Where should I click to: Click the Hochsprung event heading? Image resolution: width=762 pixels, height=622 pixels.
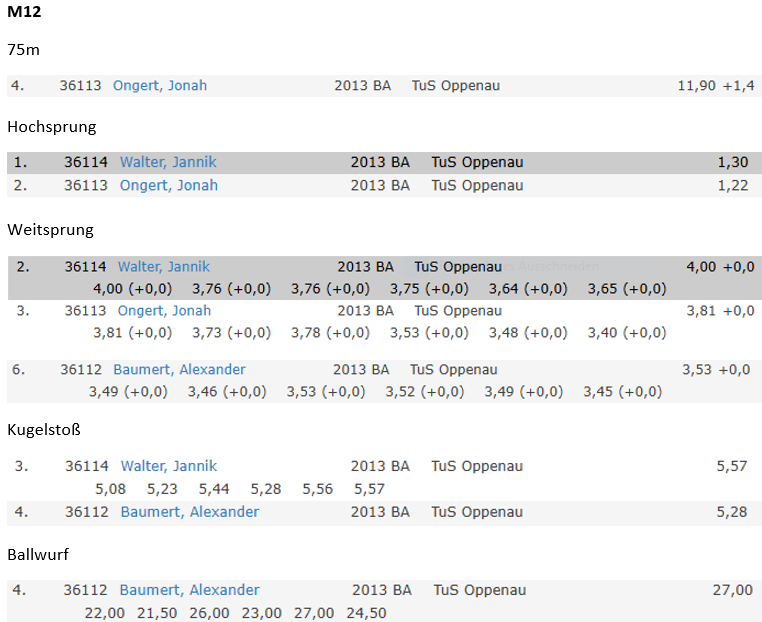click(52, 127)
